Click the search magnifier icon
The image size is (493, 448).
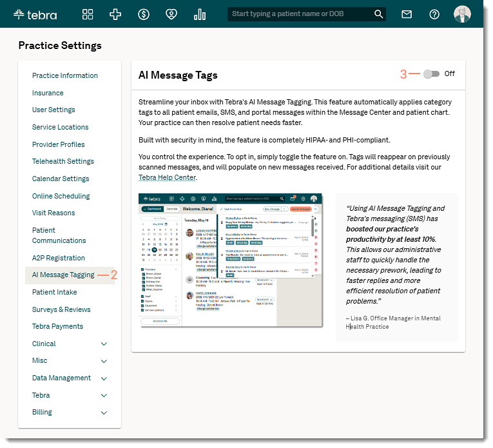(x=379, y=14)
